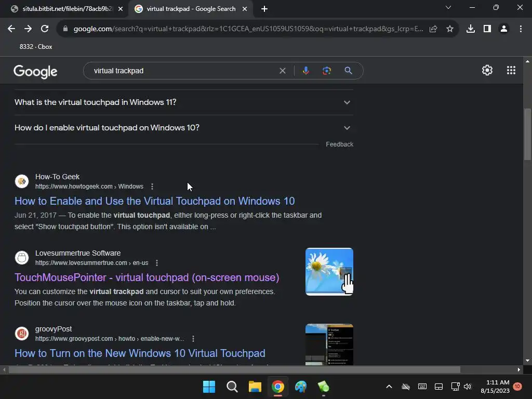Image resolution: width=532 pixels, height=399 pixels.
Task: Open the virtual touchpad tray icon
Action: pyautogui.click(x=438, y=387)
